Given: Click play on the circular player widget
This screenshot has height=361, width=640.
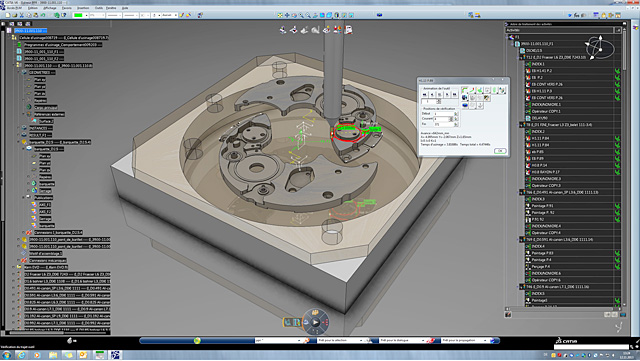Looking at the screenshot, I should pyautogui.click(x=316, y=322).
